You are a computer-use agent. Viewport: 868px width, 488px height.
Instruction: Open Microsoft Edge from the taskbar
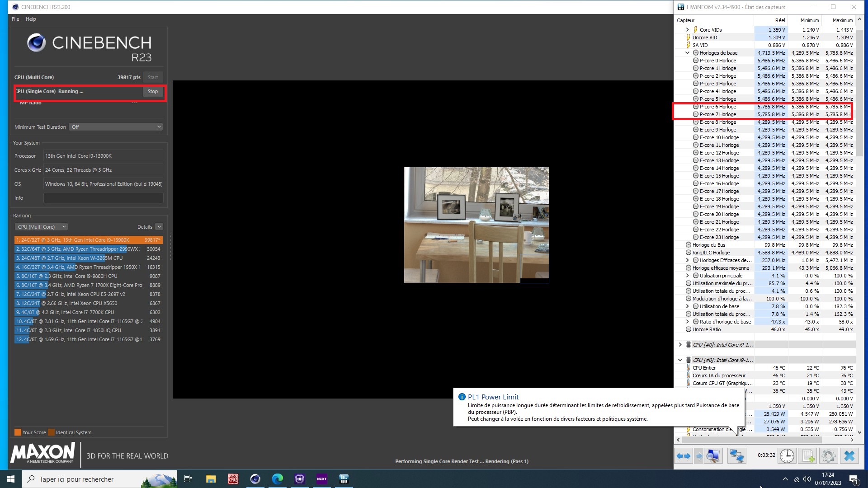point(277,479)
